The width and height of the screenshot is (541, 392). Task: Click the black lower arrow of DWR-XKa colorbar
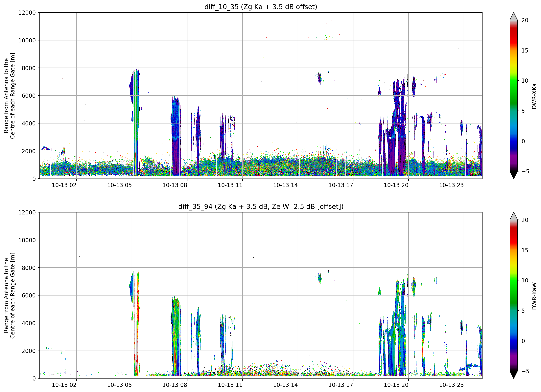tap(514, 175)
